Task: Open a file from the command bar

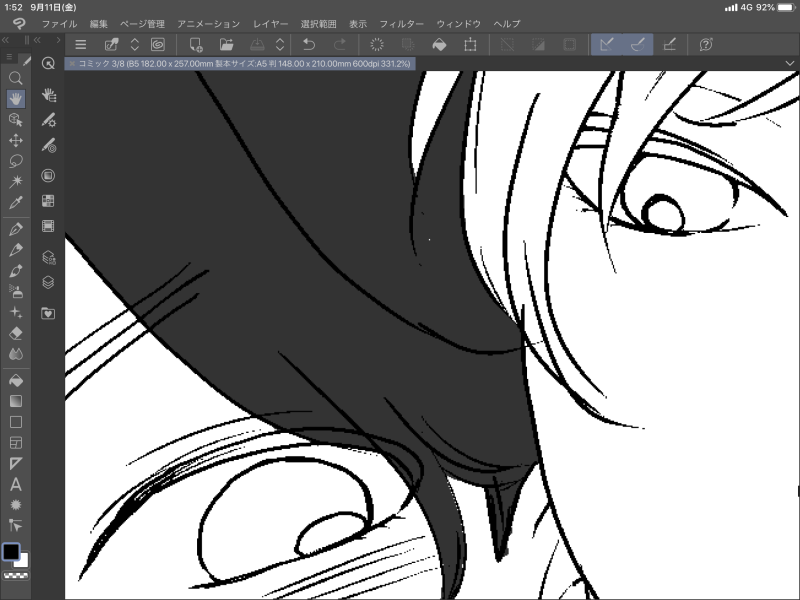Action: (x=227, y=44)
